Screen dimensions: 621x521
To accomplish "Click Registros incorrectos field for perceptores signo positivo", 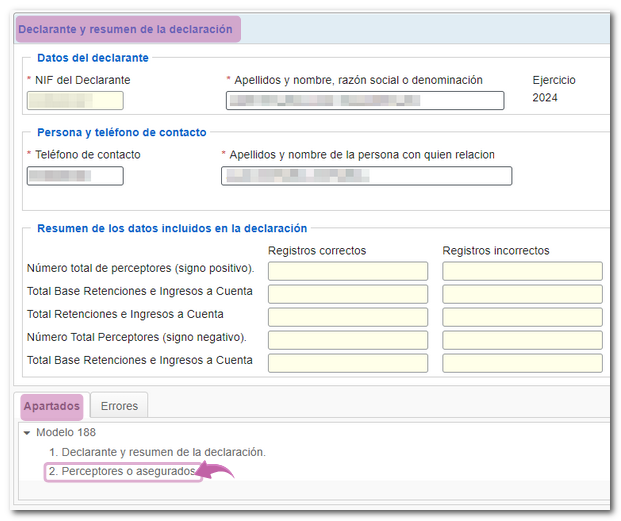I will click(522, 271).
